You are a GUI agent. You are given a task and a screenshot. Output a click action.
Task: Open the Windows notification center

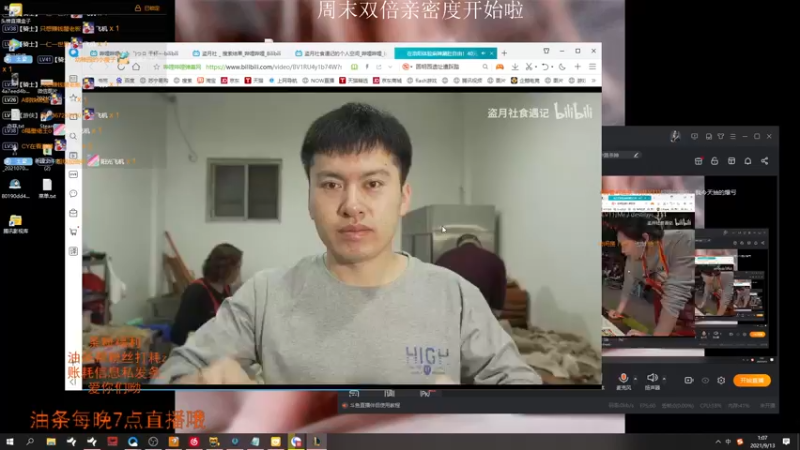pos(787,441)
